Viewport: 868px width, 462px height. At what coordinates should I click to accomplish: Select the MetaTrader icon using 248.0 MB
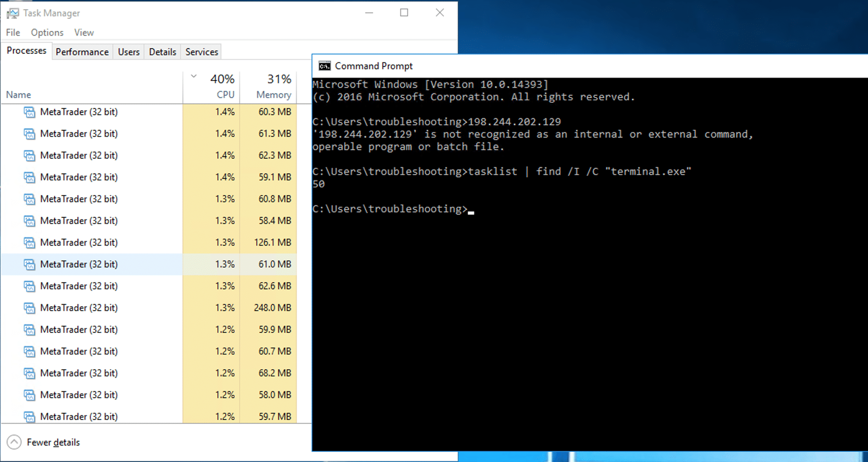pos(29,308)
